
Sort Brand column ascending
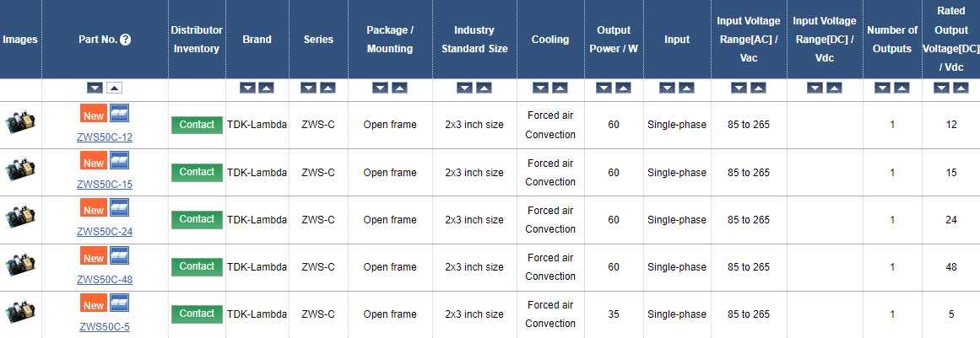(x=267, y=88)
